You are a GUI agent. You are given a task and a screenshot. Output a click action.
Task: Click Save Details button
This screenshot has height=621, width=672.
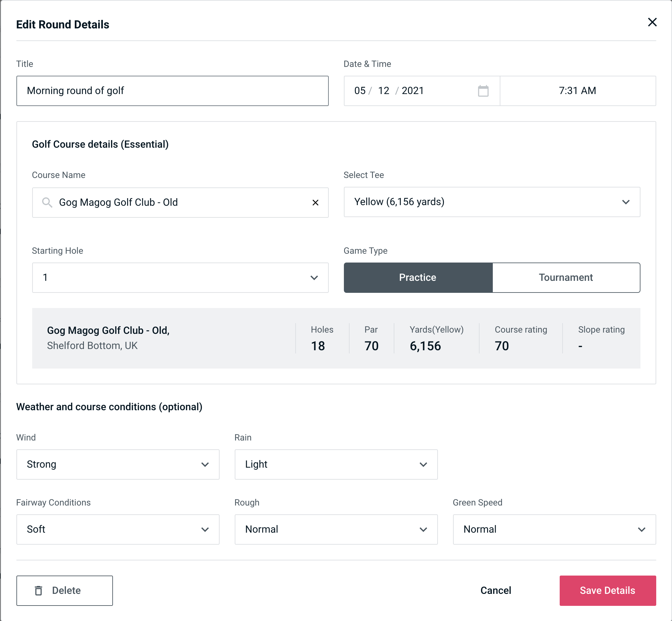tap(607, 590)
